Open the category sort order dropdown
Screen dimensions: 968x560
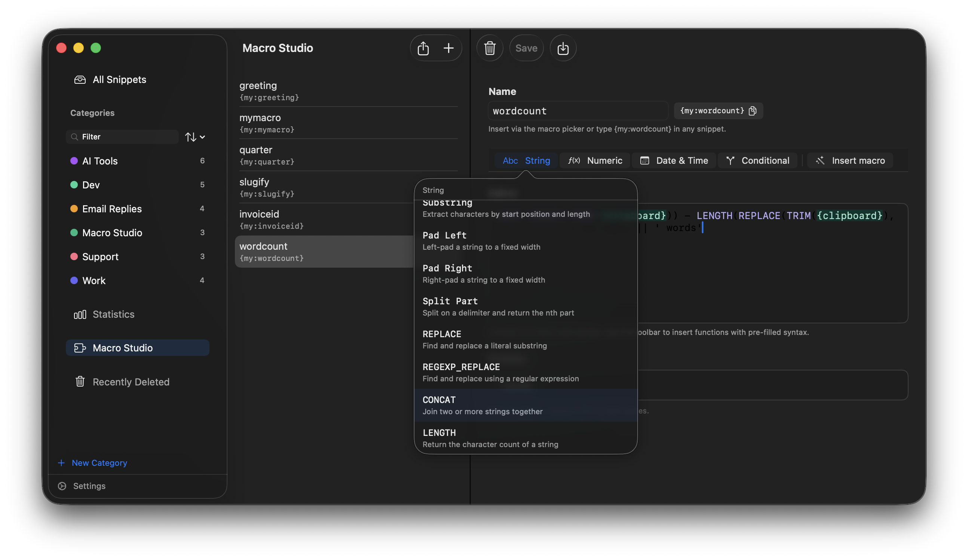click(x=195, y=137)
